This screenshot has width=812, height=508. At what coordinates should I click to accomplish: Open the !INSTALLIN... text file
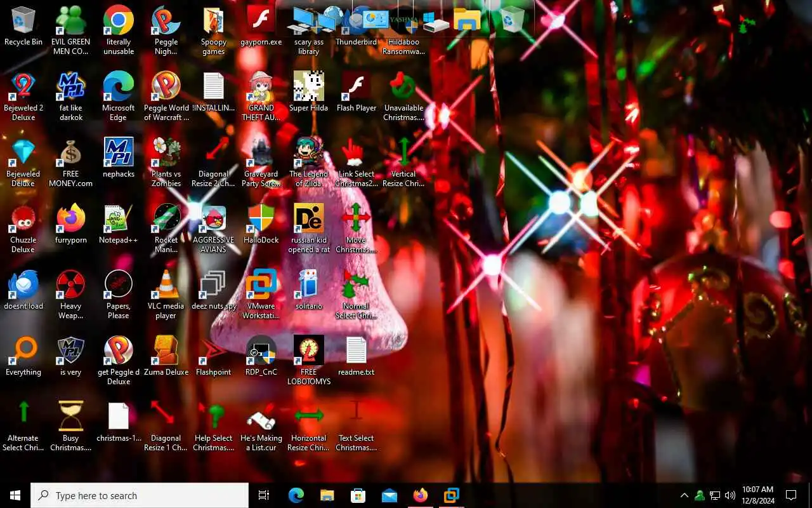pyautogui.click(x=214, y=93)
